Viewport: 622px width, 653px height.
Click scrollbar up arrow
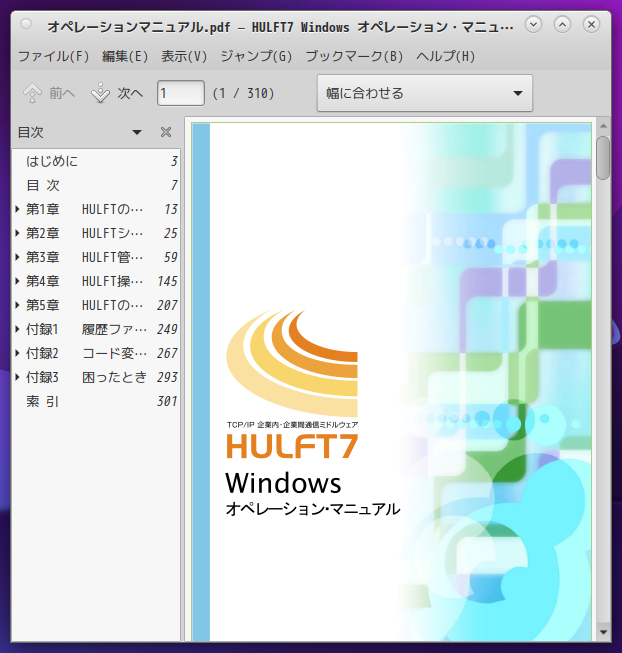(603, 125)
